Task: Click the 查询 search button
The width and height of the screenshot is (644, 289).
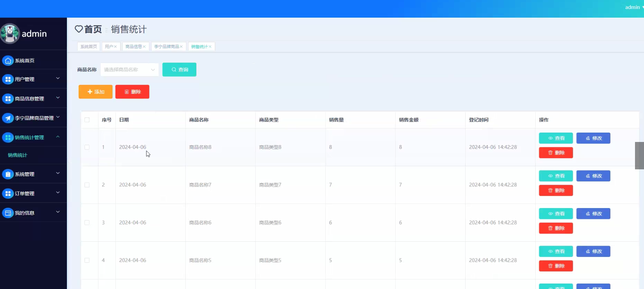Action: (x=179, y=70)
